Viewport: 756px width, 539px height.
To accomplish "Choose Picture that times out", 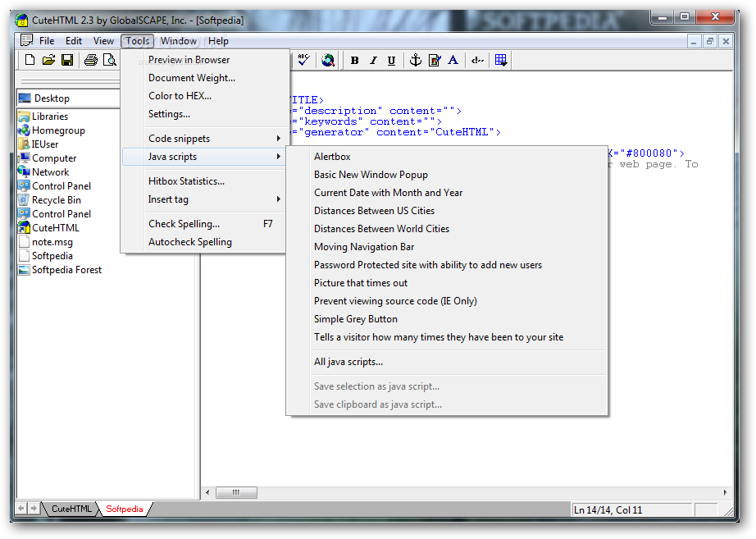I will pos(446,283).
